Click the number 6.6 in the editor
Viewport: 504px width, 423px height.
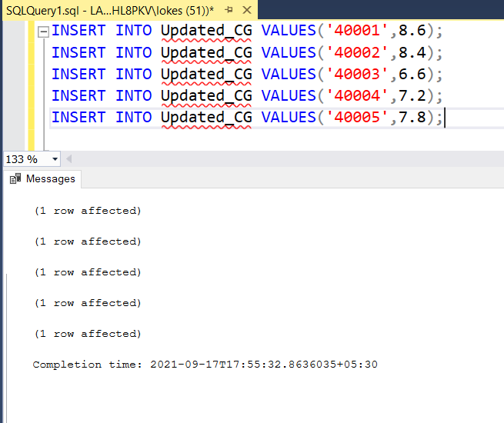412,74
